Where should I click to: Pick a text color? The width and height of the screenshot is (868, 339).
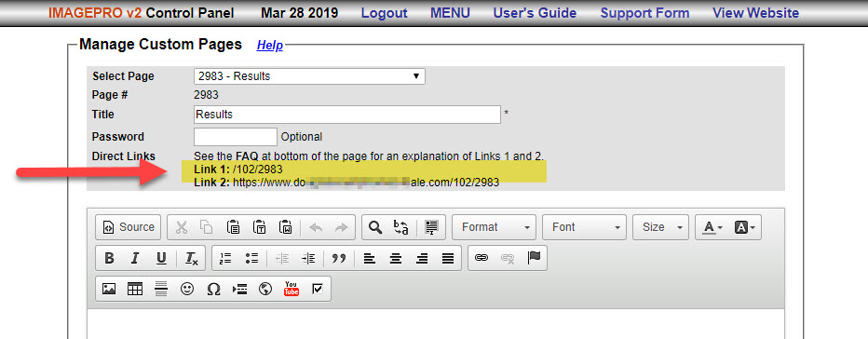tap(712, 227)
